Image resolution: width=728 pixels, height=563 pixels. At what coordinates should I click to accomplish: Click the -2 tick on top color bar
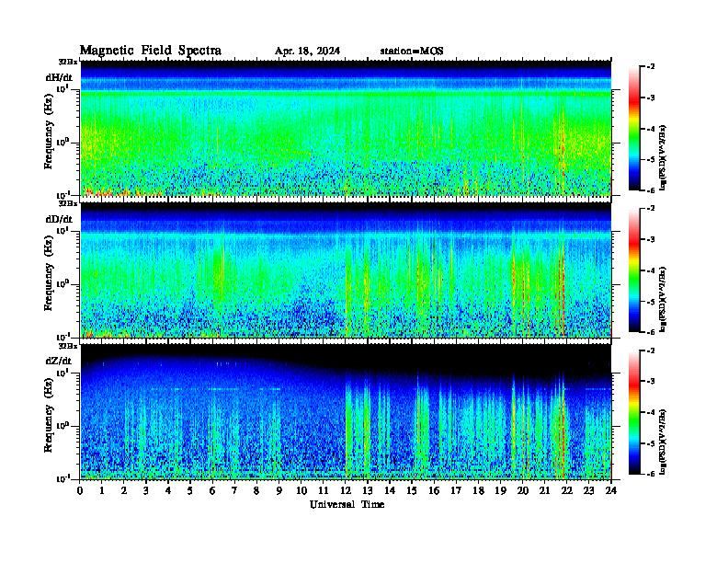[x=650, y=67]
